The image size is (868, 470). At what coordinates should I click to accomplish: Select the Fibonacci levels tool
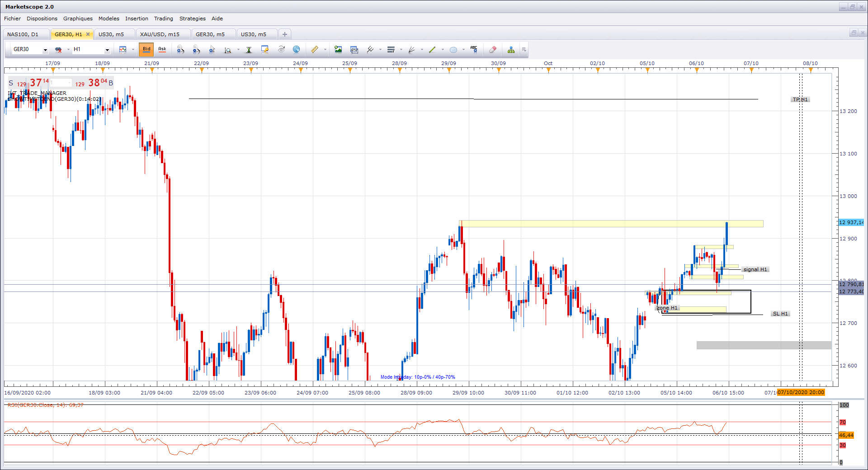tap(391, 49)
